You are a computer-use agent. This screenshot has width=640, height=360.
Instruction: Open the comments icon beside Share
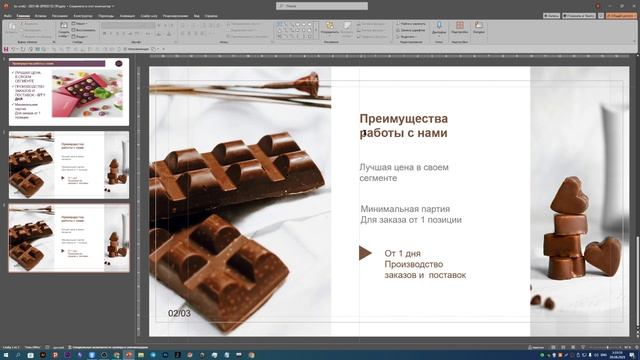601,16
